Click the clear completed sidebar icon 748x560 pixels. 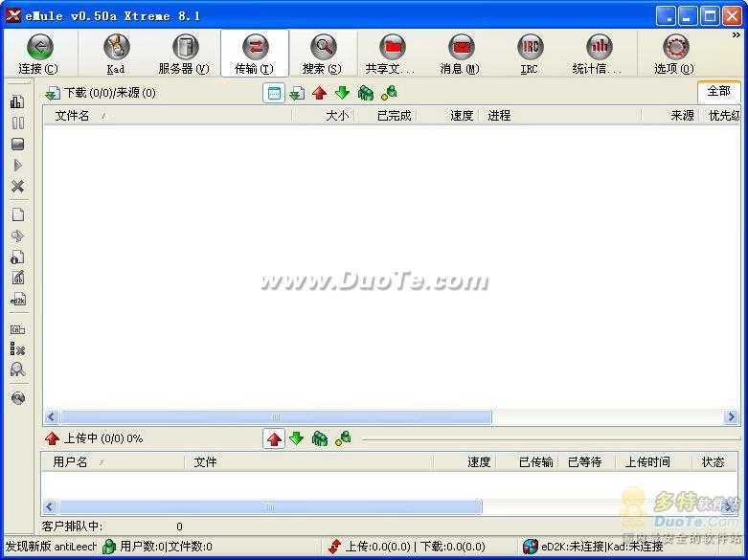pos(17,349)
